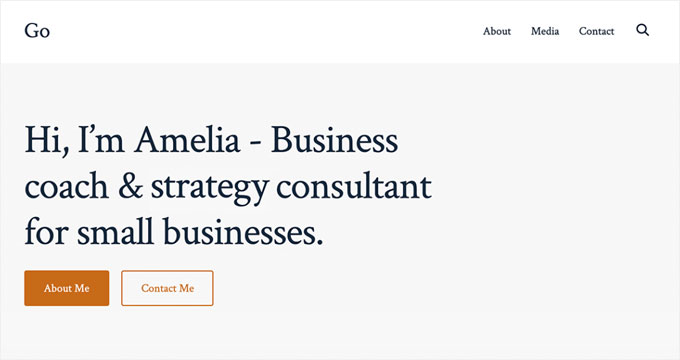This screenshot has width=680, height=360.
Task: Click the orange About Me button
Action: click(67, 288)
